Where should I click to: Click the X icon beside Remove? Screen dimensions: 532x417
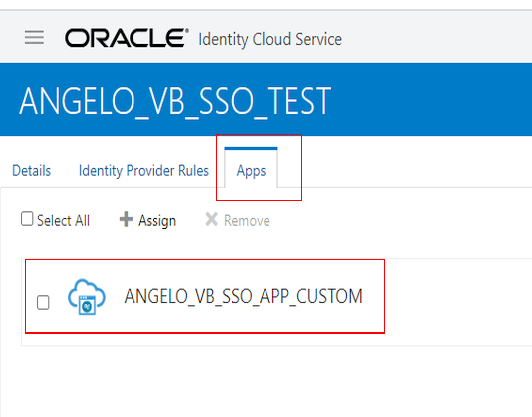tap(212, 220)
